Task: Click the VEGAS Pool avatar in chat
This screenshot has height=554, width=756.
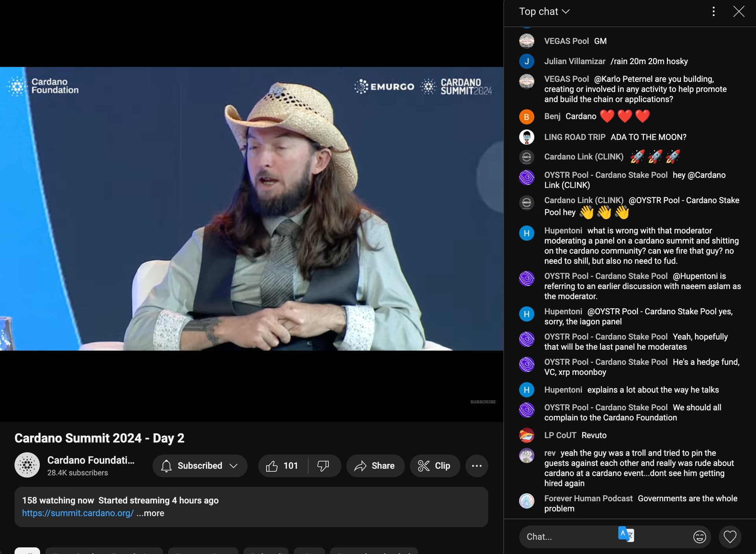Action: tap(526, 41)
